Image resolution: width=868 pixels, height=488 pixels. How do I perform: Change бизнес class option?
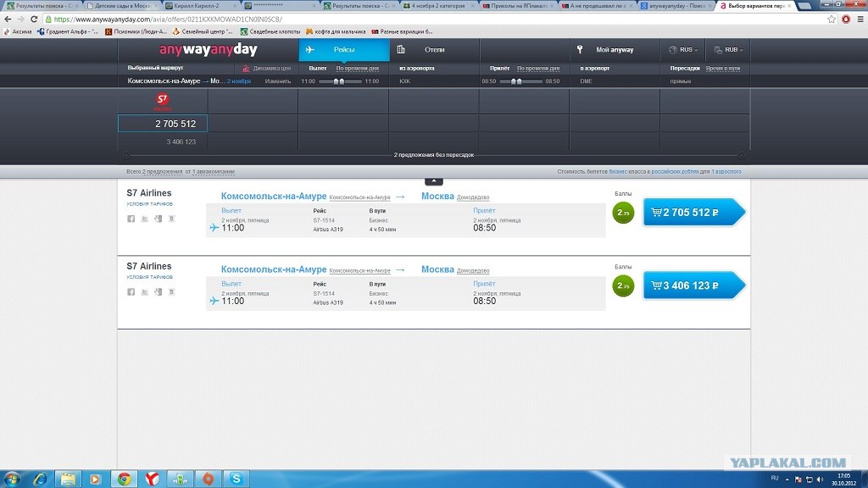pos(618,171)
